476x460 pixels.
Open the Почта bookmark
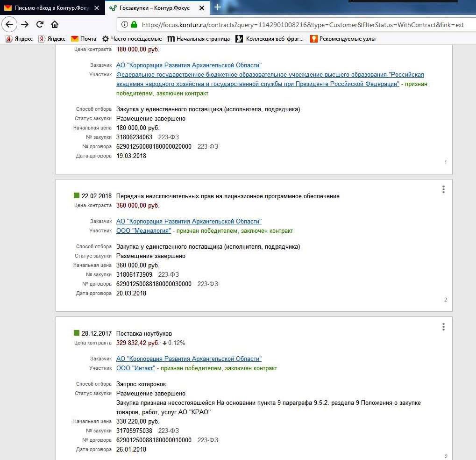[84, 39]
